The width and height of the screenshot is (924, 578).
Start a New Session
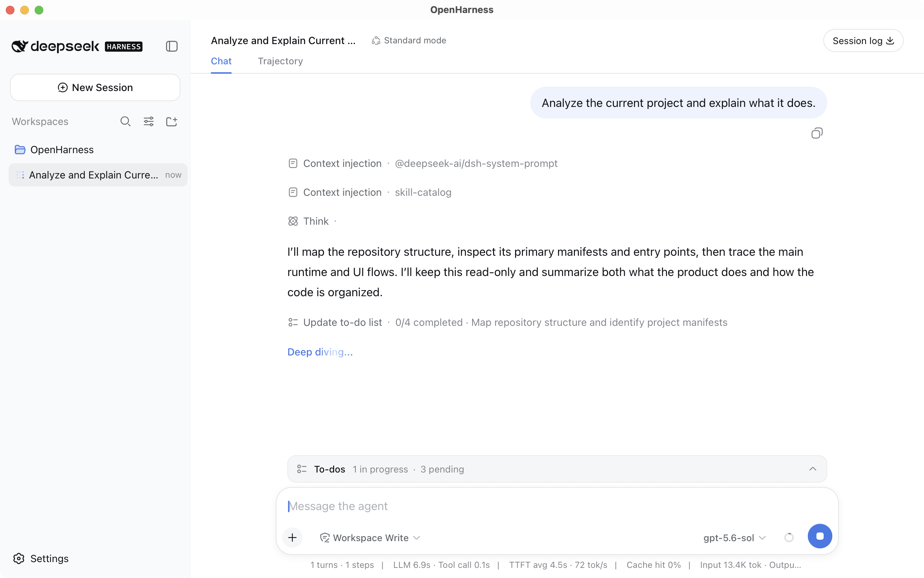(x=95, y=87)
